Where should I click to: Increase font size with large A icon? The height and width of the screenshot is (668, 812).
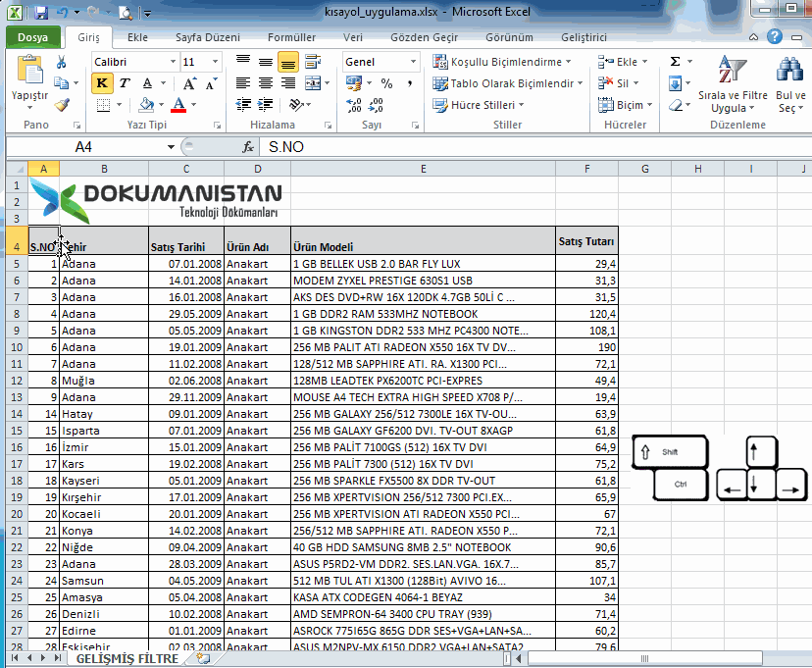coord(189,83)
